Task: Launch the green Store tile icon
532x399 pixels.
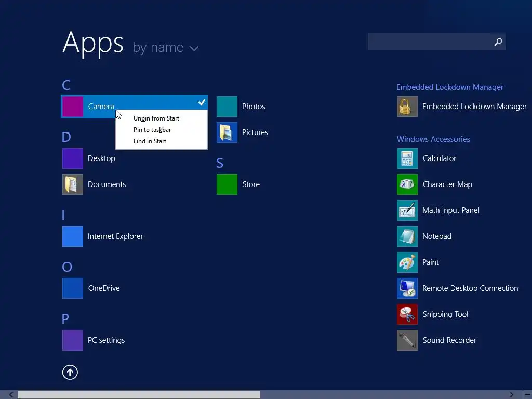Action: (227, 184)
